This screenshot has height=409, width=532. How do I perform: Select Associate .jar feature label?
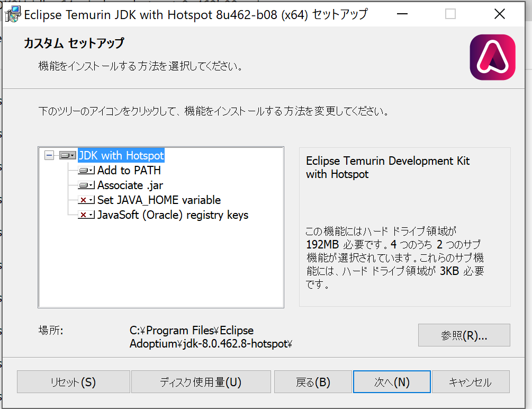tap(130, 185)
